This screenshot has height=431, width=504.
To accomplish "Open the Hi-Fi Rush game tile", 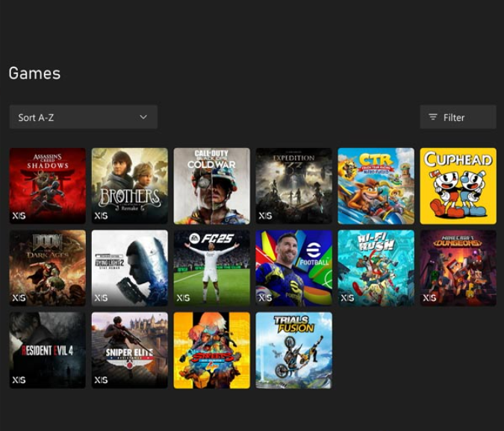I will (x=376, y=268).
